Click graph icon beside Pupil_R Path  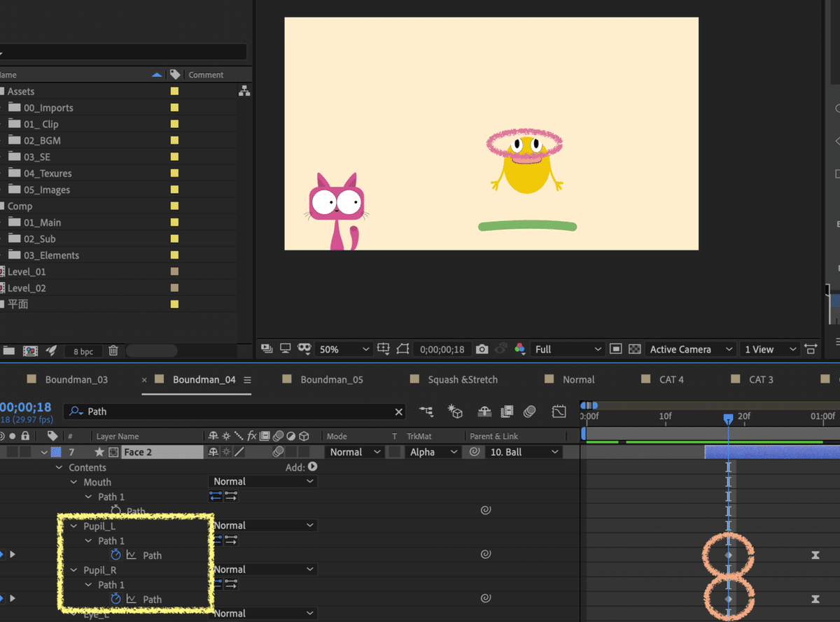click(132, 599)
